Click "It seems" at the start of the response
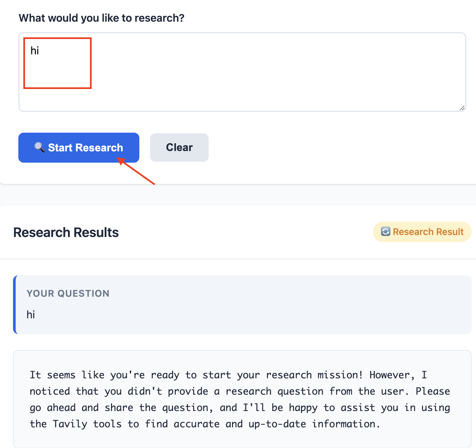The height and width of the screenshot is (448, 476). point(52,375)
